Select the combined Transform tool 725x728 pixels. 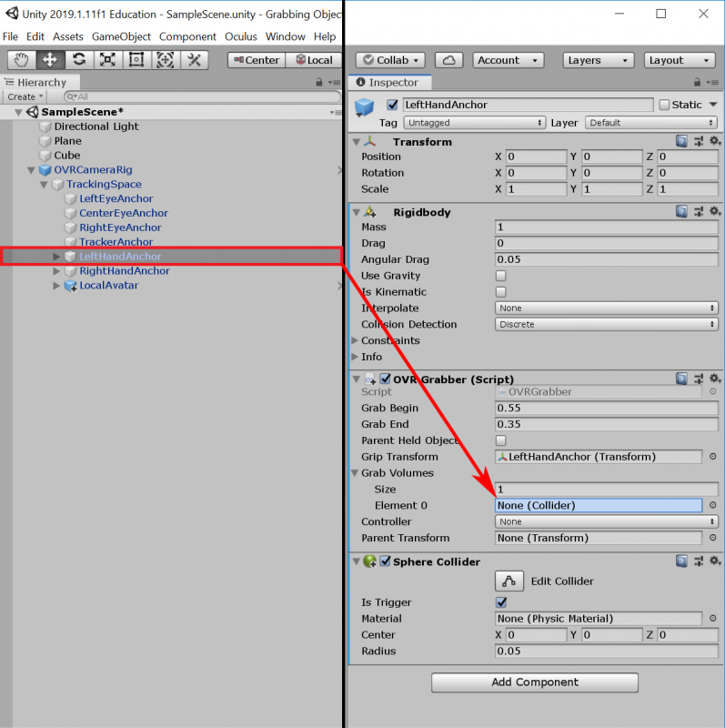[x=166, y=60]
